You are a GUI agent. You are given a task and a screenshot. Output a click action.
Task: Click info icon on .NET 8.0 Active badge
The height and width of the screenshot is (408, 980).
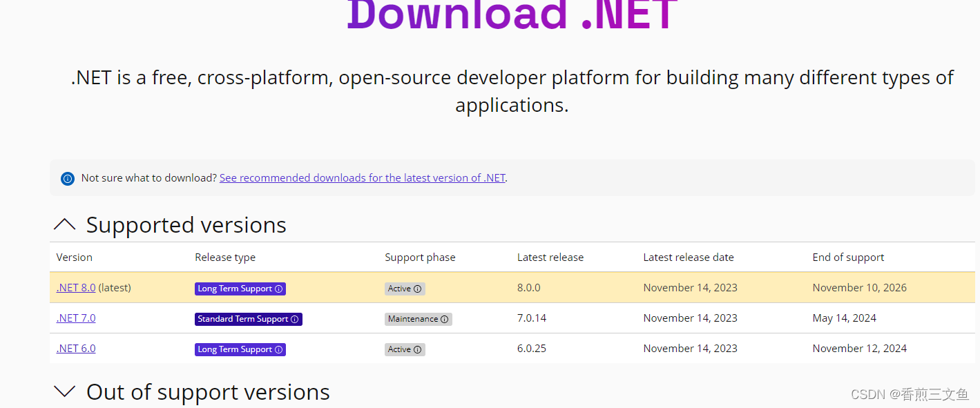[418, 289]
